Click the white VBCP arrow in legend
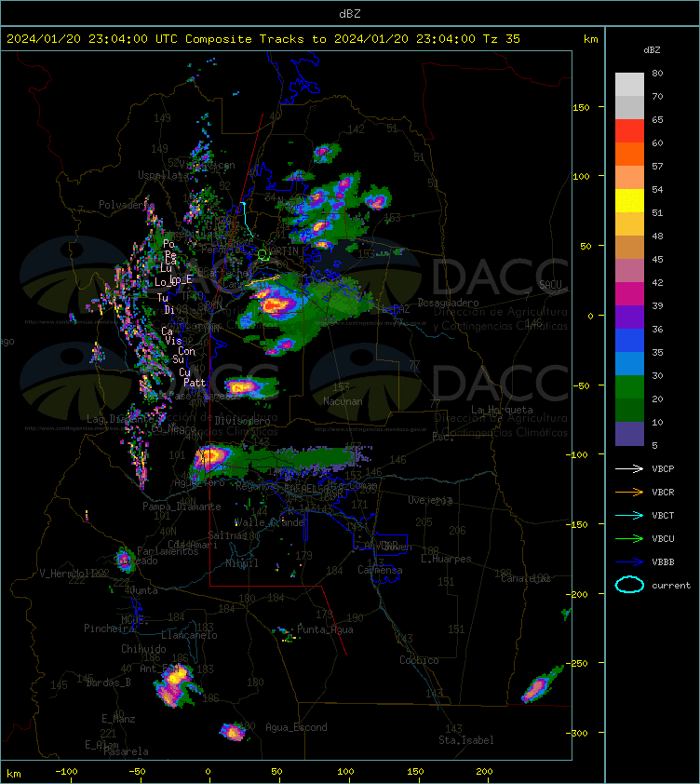700x784 pixels. (629, 468)
